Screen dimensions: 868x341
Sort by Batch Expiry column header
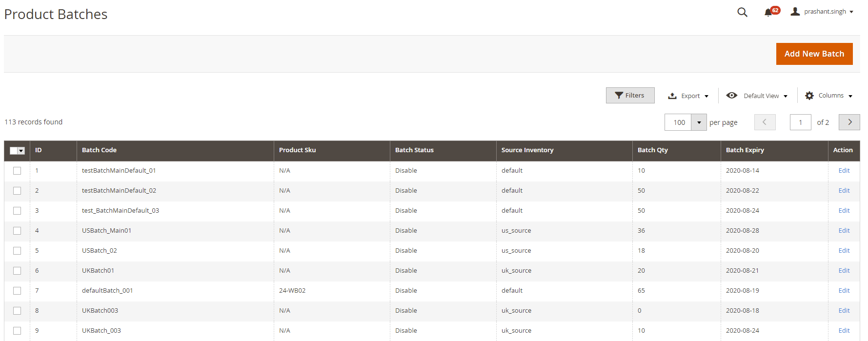(745, 150)
